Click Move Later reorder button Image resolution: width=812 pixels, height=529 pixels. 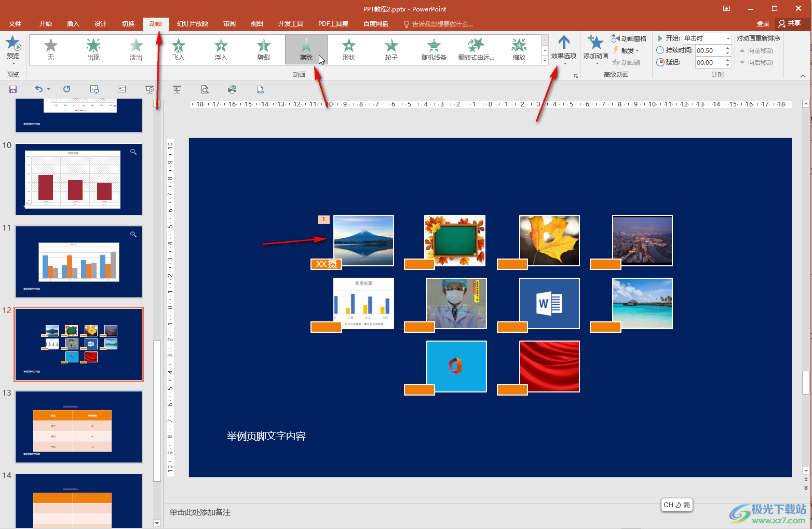(x=756, y=62)
